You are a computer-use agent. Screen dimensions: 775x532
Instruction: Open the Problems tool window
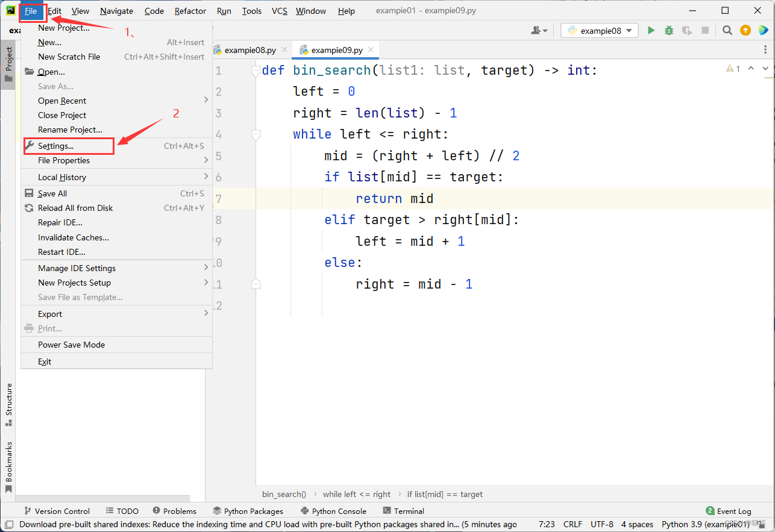coord(175,511)
